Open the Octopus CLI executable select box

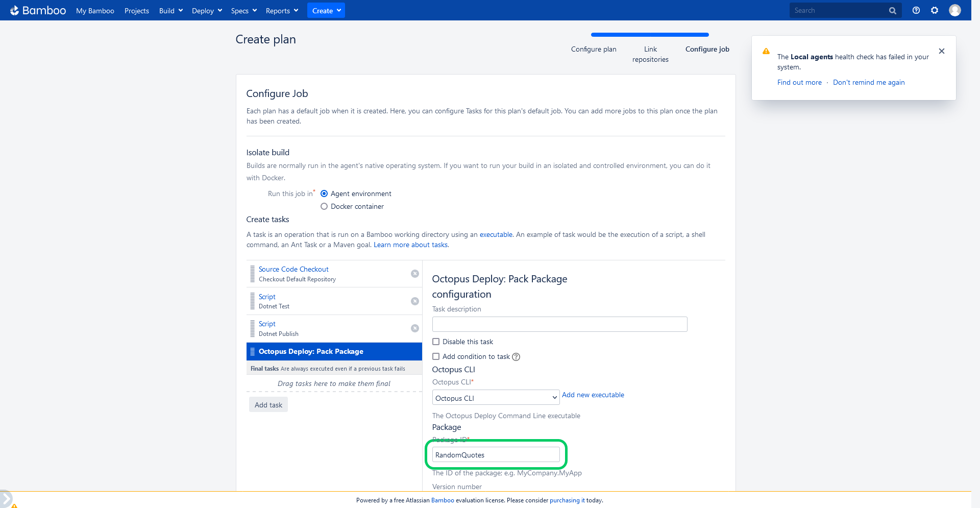click(496, 398)
